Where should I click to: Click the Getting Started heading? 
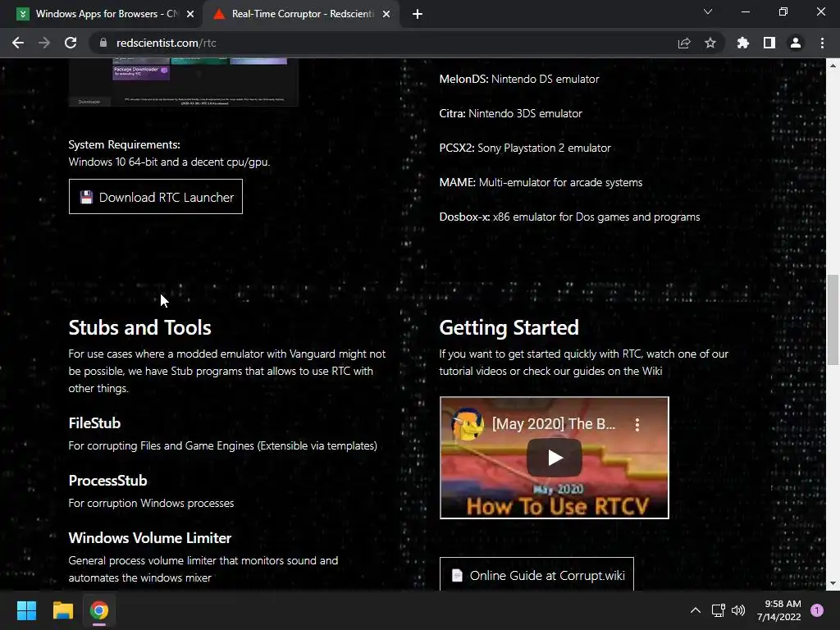click(509, 327)
